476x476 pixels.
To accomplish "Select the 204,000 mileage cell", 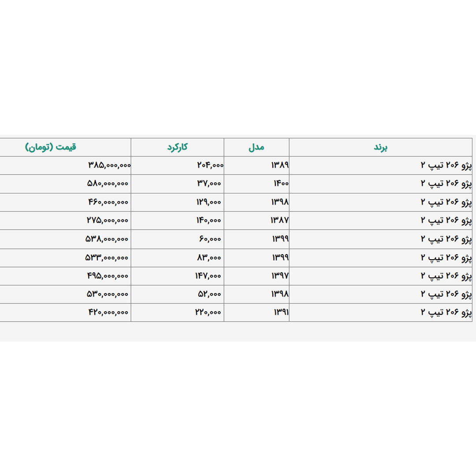I will [x=210, y=165].
